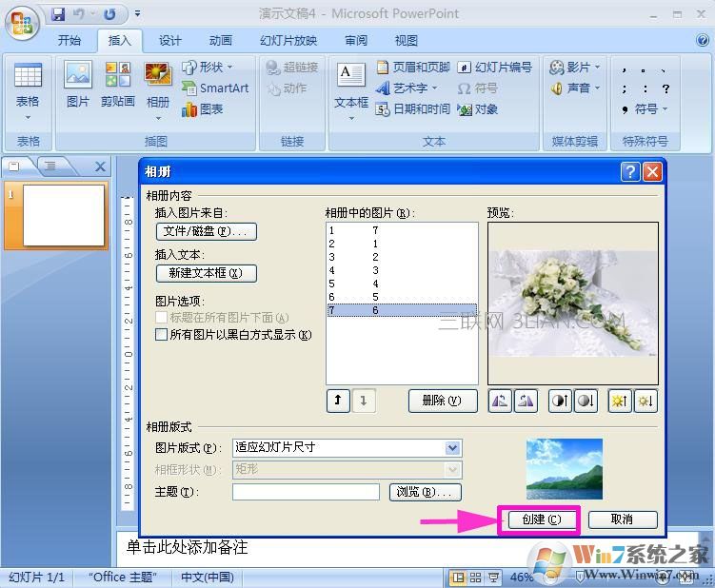Move selected picture up in the album list

coord(338,402)
